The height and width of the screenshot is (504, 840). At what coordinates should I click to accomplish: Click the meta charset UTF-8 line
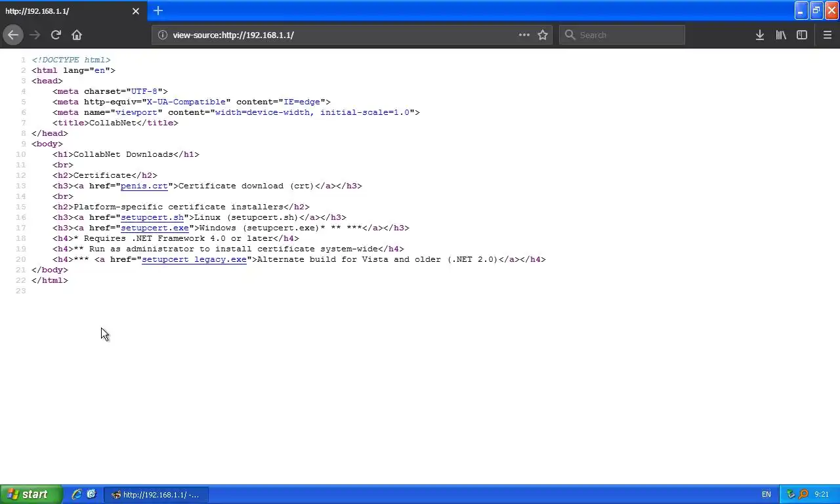pos(110,91)
